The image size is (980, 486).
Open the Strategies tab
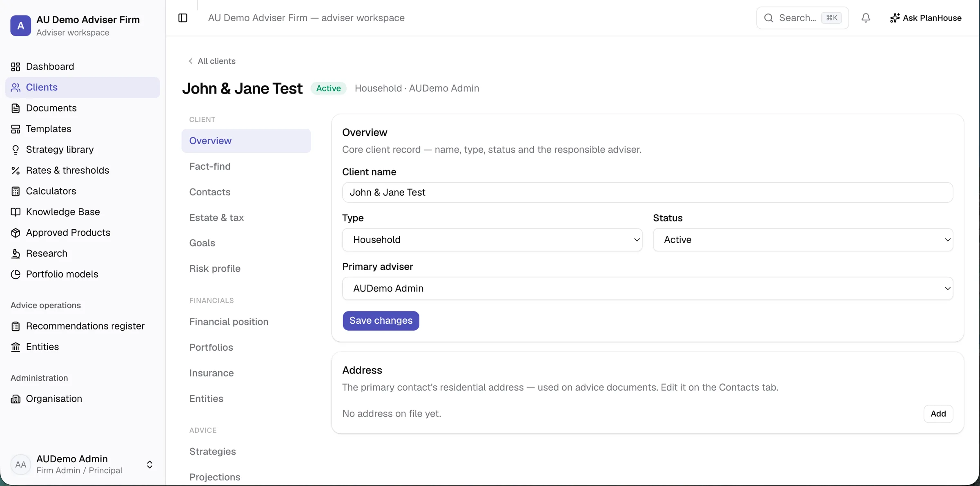(x=246, y=452)
